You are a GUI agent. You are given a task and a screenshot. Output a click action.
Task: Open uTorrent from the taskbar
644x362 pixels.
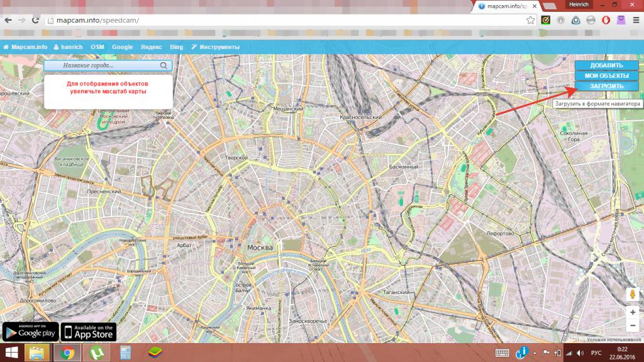[x=97, y=352]
